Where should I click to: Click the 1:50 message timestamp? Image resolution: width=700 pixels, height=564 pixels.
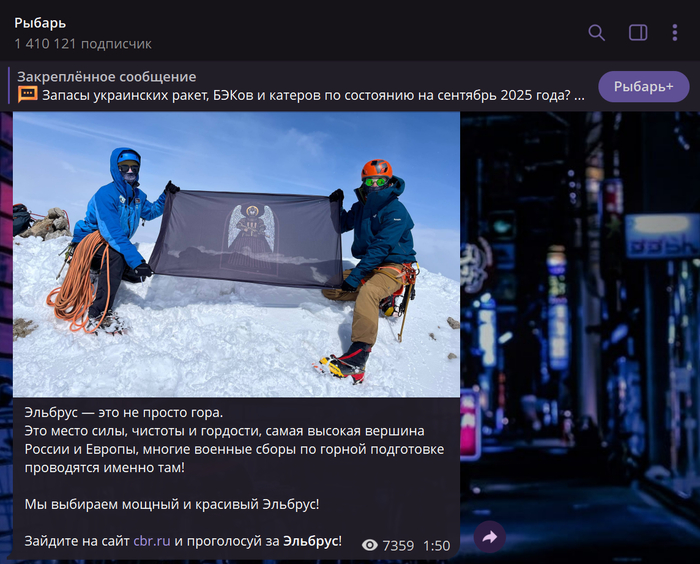[x=436, y=546]
